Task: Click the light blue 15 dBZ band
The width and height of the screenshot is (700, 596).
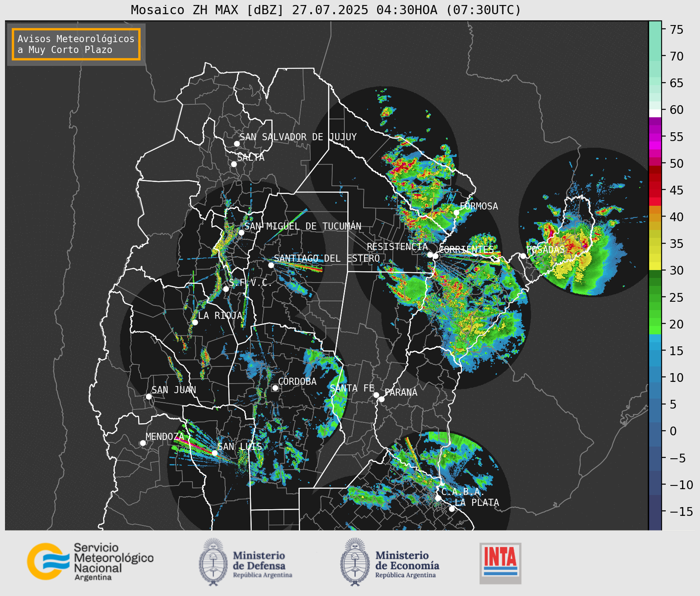Action: (655, 346)
